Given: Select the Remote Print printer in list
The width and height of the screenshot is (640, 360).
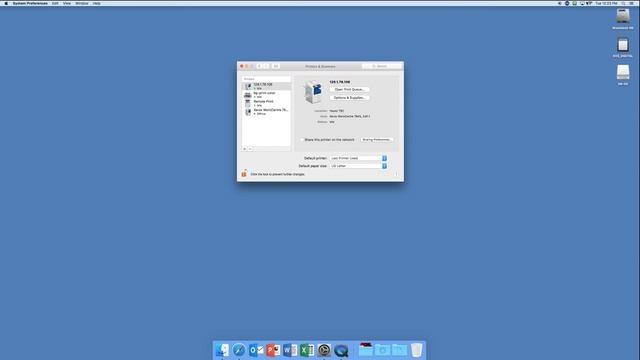Looking at the screenshot, I should 266,103.
